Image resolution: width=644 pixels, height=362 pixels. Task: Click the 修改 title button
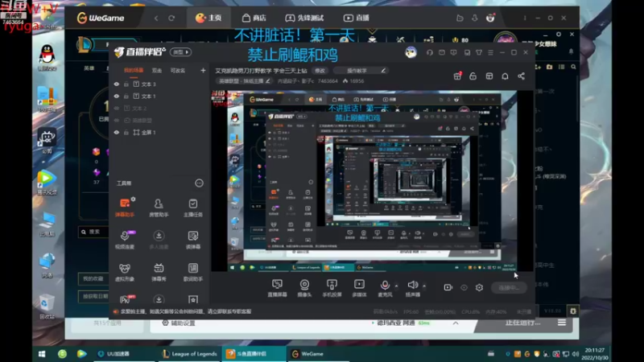[x=320, y=71]
